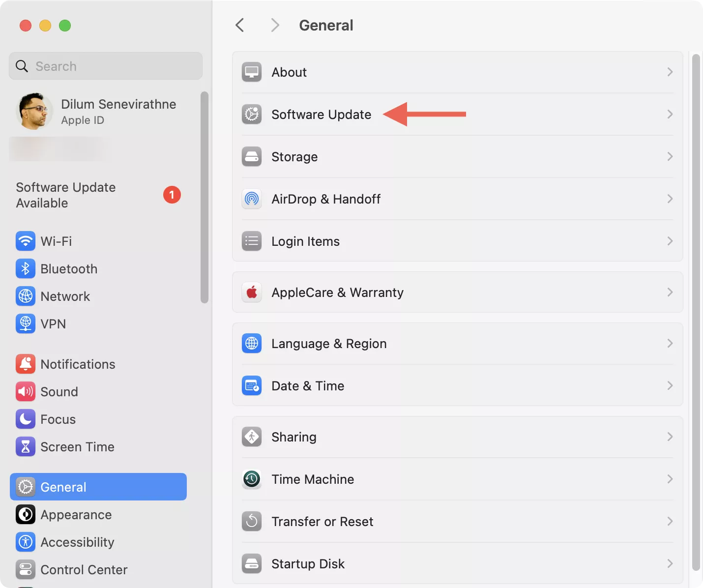
Task: Click the Storage drive icon
Action: tap(252, 157)
